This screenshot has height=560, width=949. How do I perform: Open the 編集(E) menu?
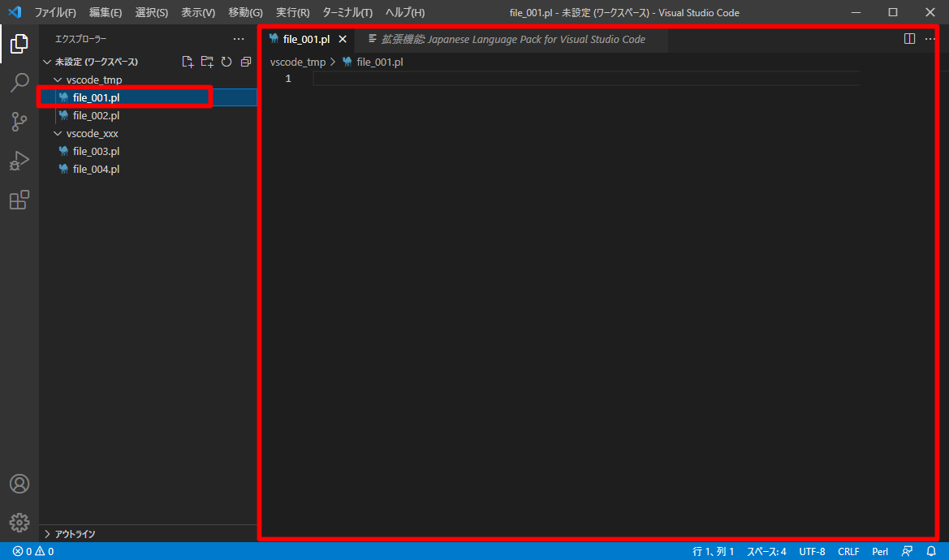tap(106, 12)
